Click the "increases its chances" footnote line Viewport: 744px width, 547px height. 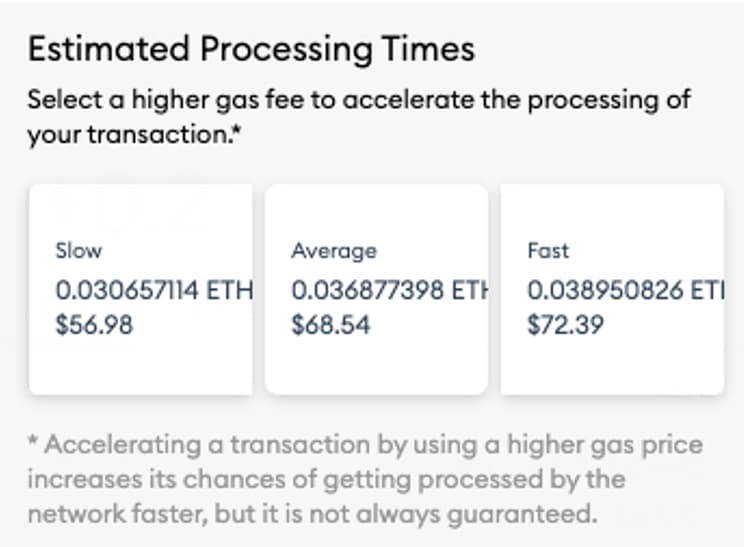click(x=326, y=479)
